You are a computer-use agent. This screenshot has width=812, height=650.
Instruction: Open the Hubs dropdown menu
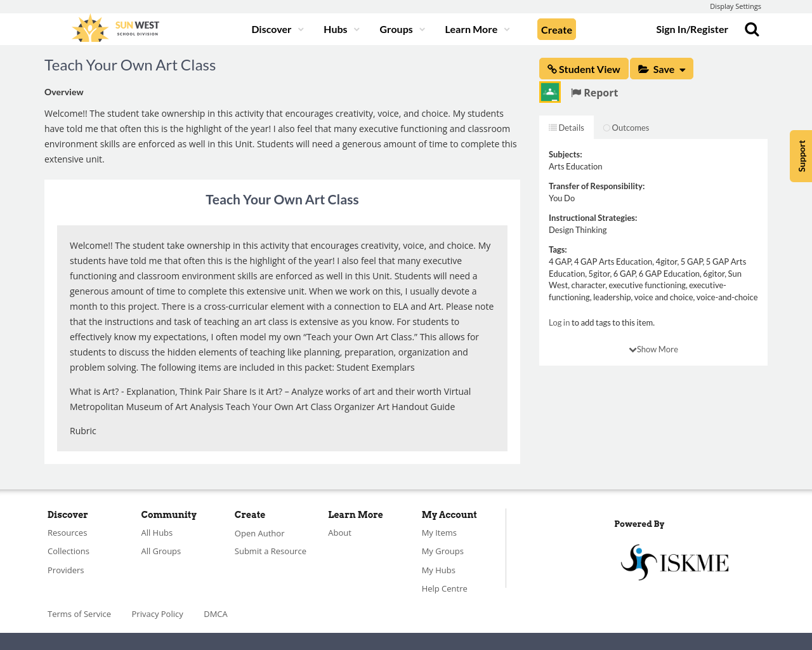pyautogui.click(x=341, y=29)
